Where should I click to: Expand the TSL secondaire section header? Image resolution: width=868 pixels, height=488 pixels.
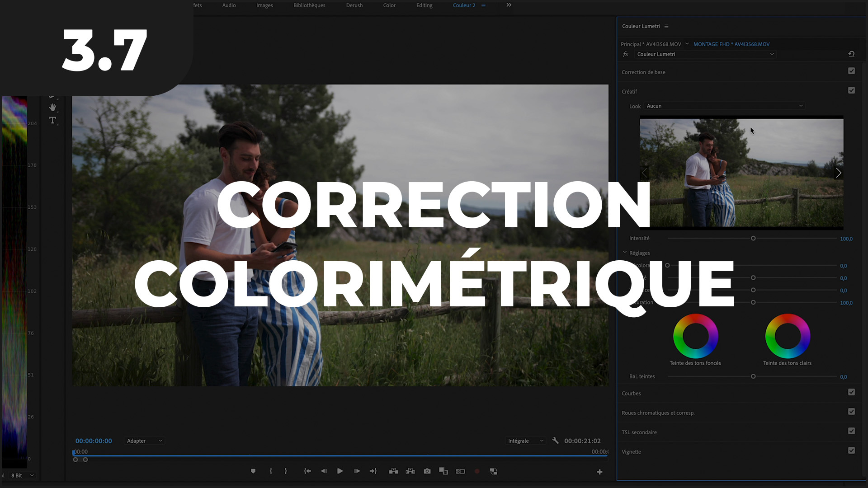[x=639, y=432]
